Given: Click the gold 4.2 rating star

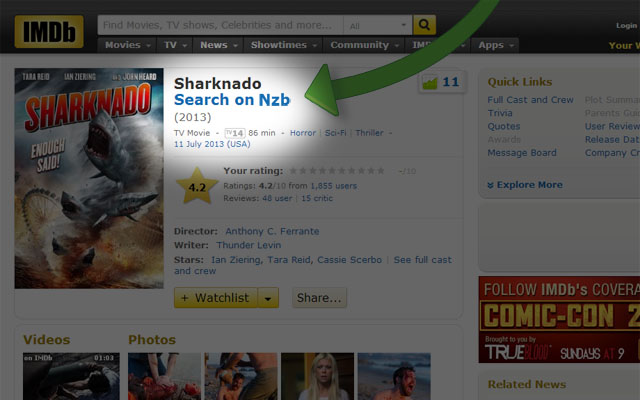Looking at the screenshot, I should (197, 187).
